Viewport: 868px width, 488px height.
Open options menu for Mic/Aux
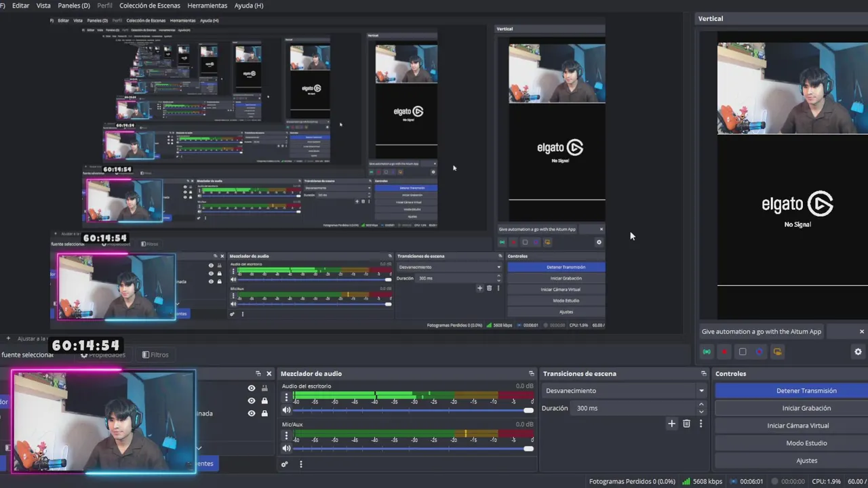286,435
